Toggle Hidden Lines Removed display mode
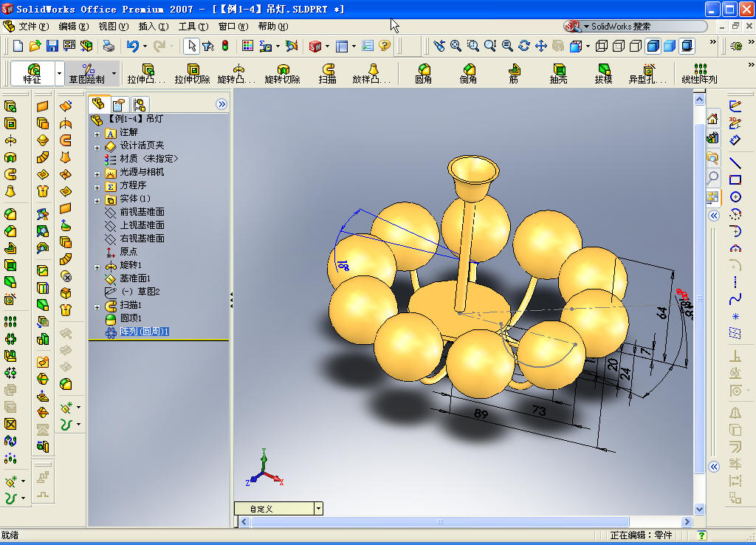The width and height of the screenshot is (756, 545). click(636, 46)
